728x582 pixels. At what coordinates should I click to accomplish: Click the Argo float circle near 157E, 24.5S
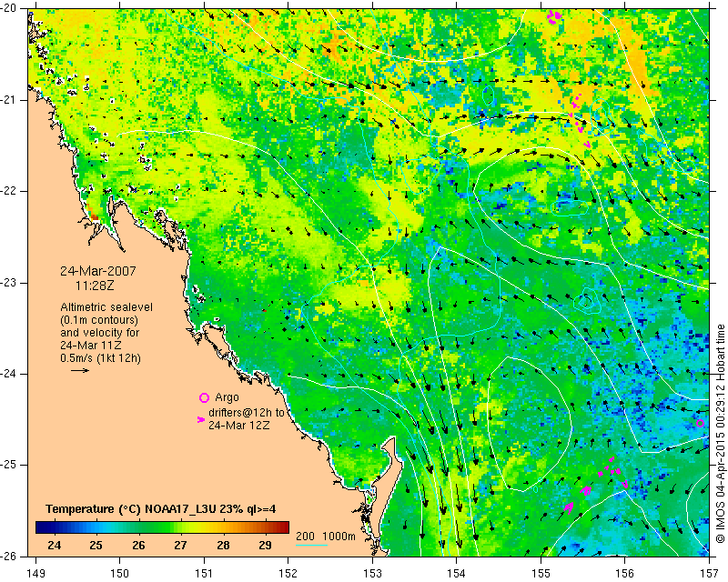(x=700, y=423)
